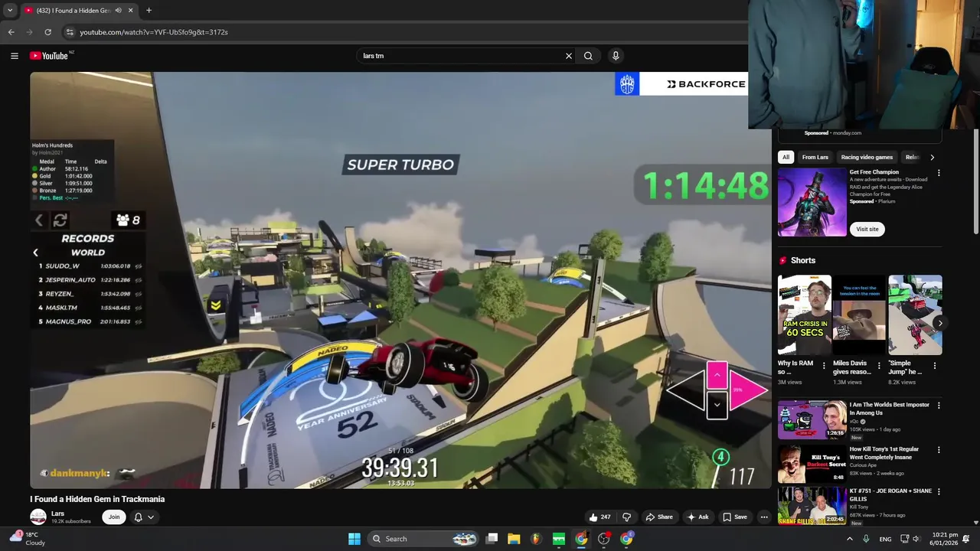Open 'I Am The Worlds Best Impostor' video

pyautogui.click(x=812, y=420)
